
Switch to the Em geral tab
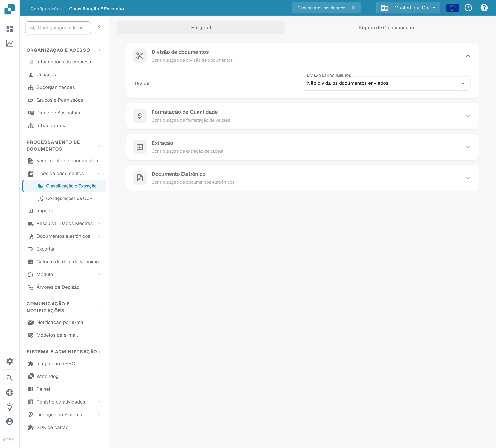coord(201,28)
